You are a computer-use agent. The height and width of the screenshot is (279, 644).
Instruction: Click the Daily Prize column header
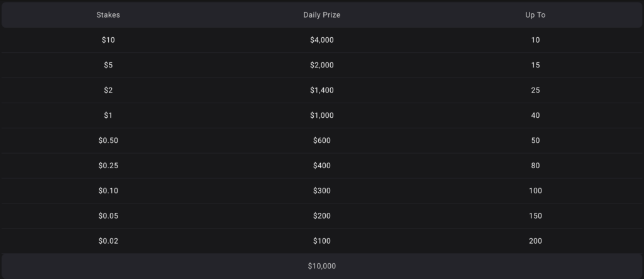(321, 14)
